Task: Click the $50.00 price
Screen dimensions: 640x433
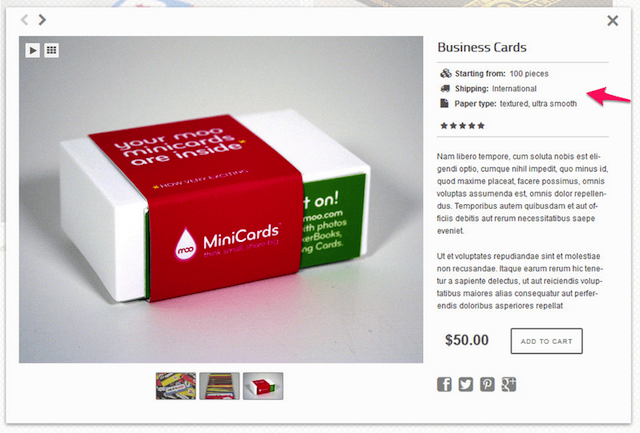Action: (467, 340)
